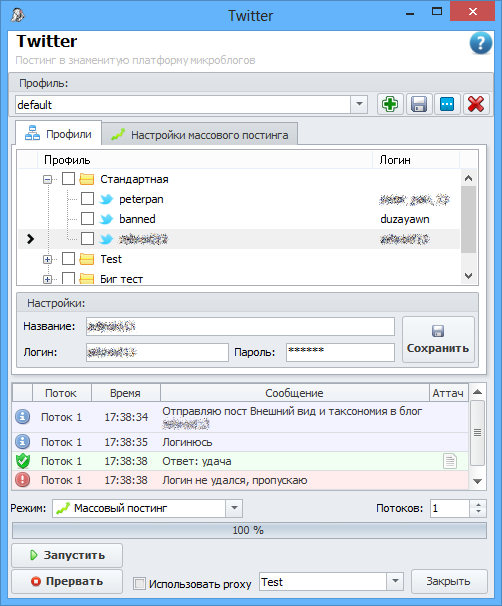Expand the Test tree node
Viewport: 502px width, 606px height.
[x=48, y=259]
